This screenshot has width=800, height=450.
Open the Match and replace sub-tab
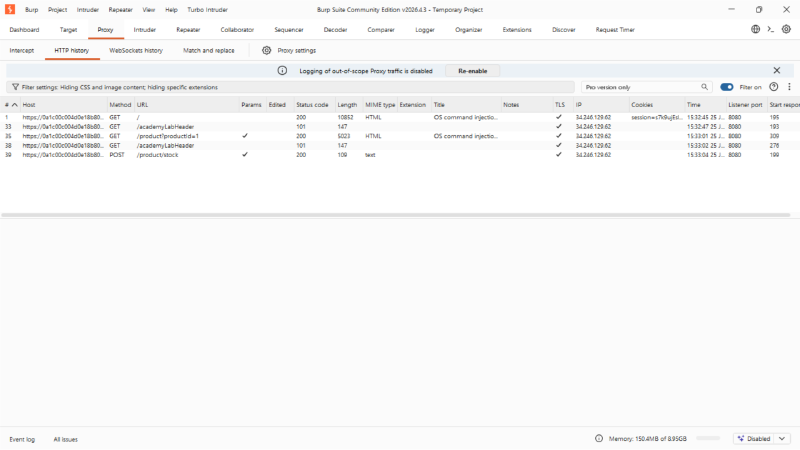209,51
